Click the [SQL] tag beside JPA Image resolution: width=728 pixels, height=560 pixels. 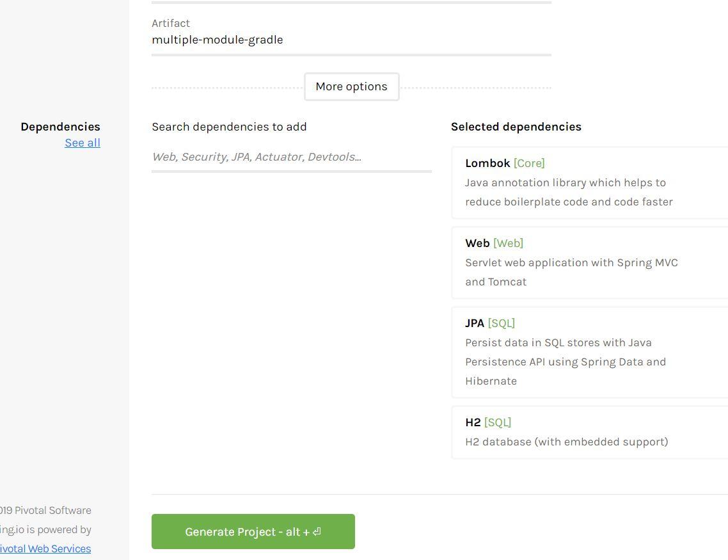(501, 323)
